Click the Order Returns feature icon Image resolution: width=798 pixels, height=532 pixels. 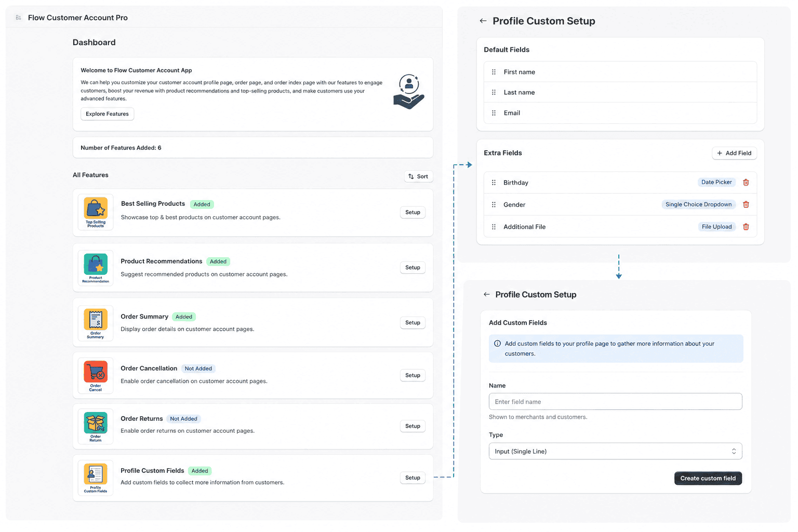pos(96,427)
